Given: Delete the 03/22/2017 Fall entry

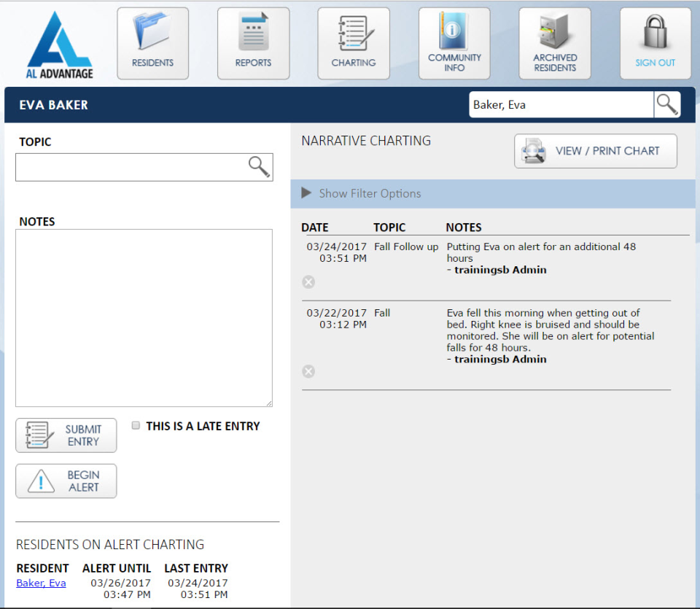Looking at the screenshot, I should 308,371.
